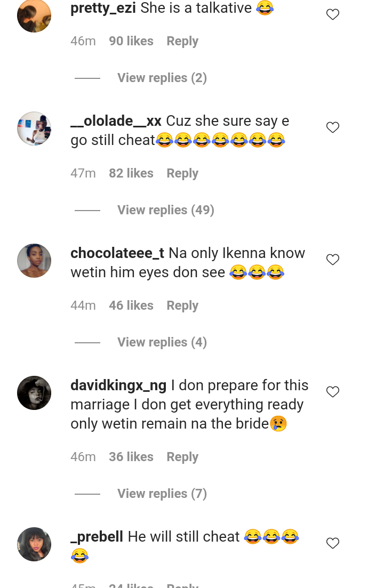Like pretty_ezi's comment with the heart

point(333,15)
